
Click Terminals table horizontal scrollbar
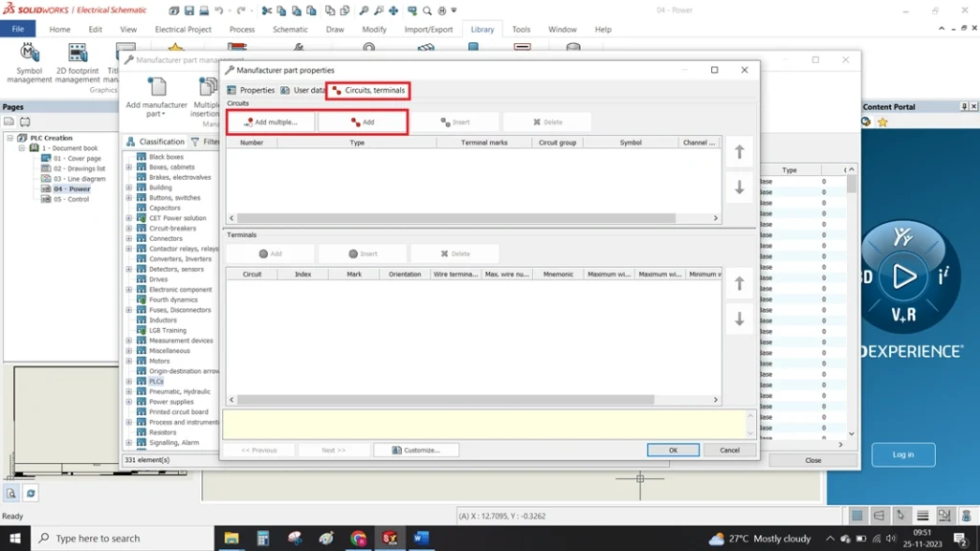point(446,399)
